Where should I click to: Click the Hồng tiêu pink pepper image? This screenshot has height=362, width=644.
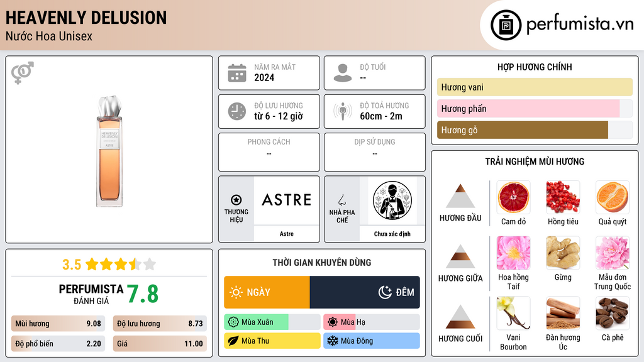(563, 197)
